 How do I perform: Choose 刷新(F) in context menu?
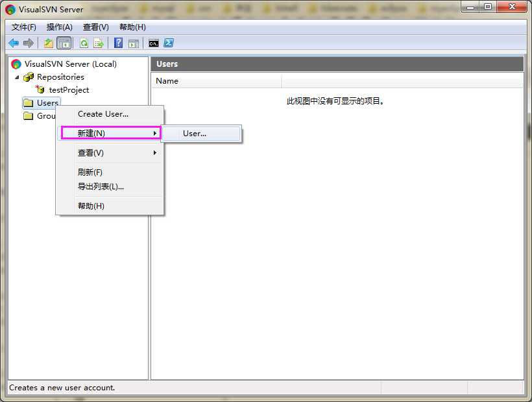click(x=110, y=172)
